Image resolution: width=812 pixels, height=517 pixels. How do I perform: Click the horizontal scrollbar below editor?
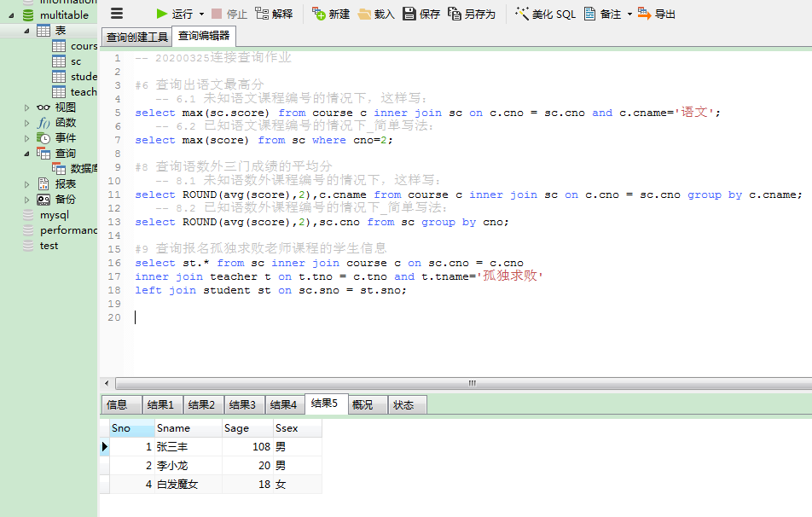[x=461, y=384]
